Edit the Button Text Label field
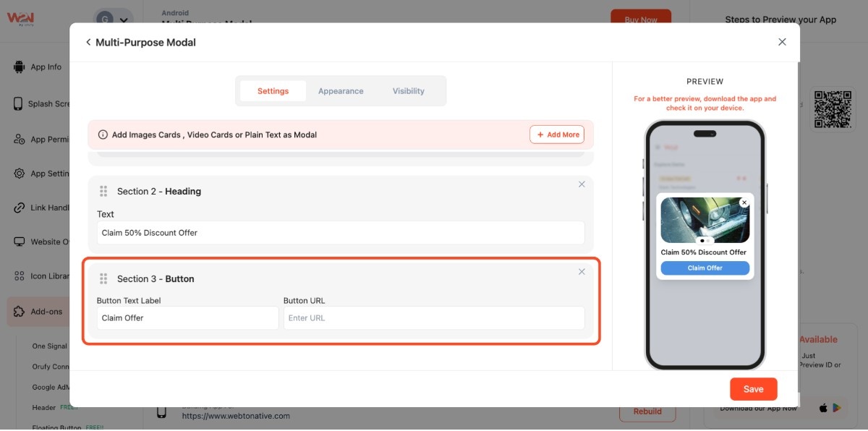 point(187,318)
